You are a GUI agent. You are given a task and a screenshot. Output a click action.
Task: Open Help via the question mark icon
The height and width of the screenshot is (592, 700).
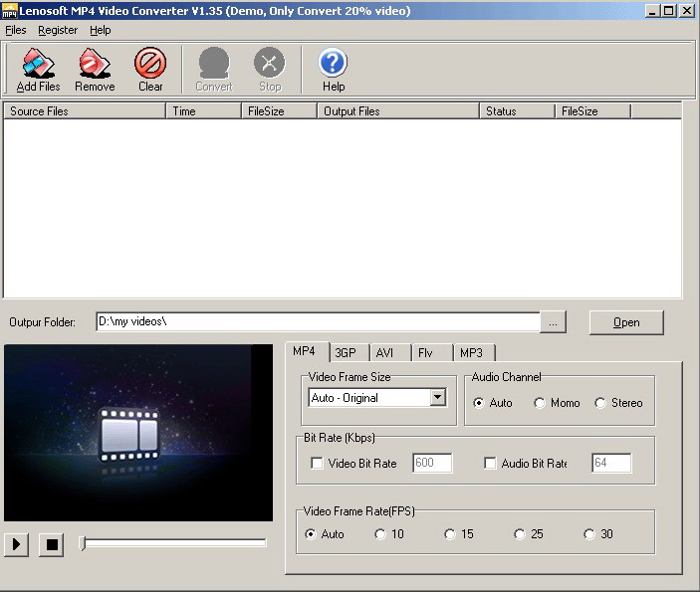click(x=333, y=64)
